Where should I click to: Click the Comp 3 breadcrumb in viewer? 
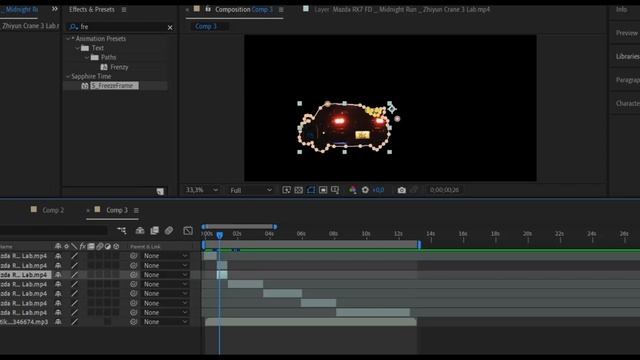(x=206, y=27)
